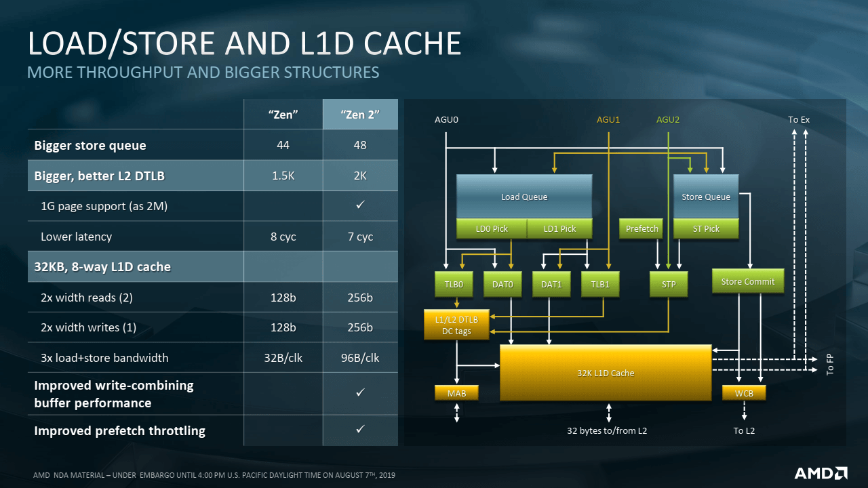Click the AGU2 label
Screen dimensions: 868x488
668,120
